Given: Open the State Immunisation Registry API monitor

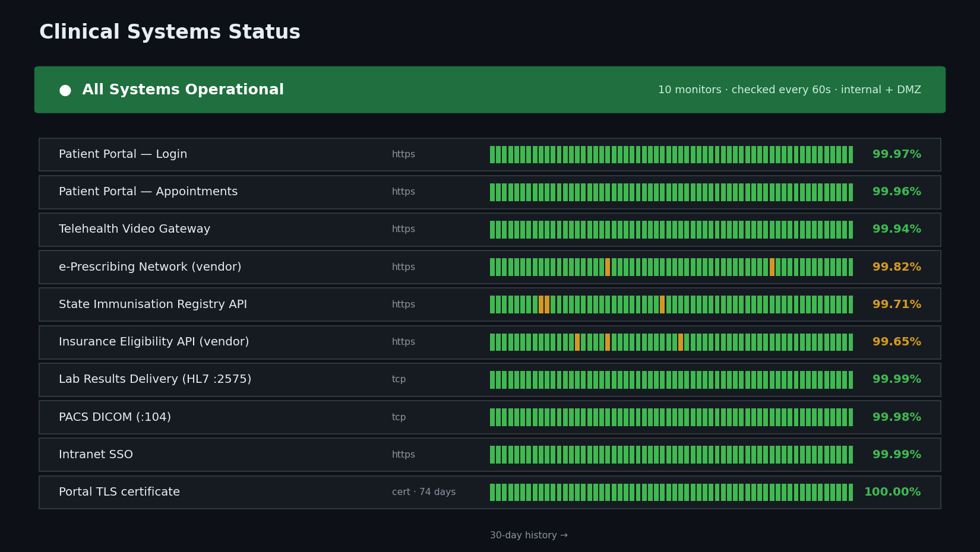Looking at the screenshot, I should click(x=490, y=304).
